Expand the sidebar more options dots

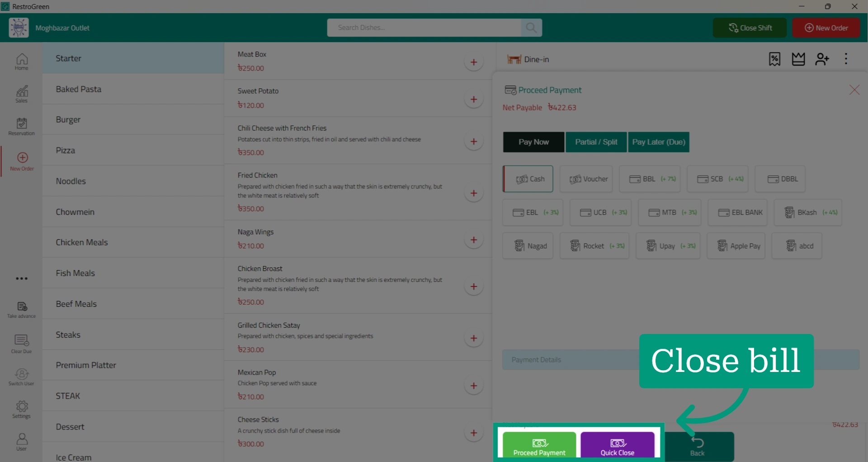coord(22,278)
